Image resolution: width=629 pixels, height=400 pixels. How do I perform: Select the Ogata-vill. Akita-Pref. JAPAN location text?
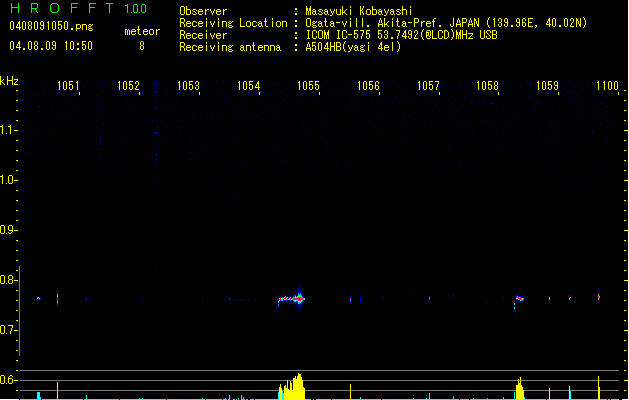[446, 23]
